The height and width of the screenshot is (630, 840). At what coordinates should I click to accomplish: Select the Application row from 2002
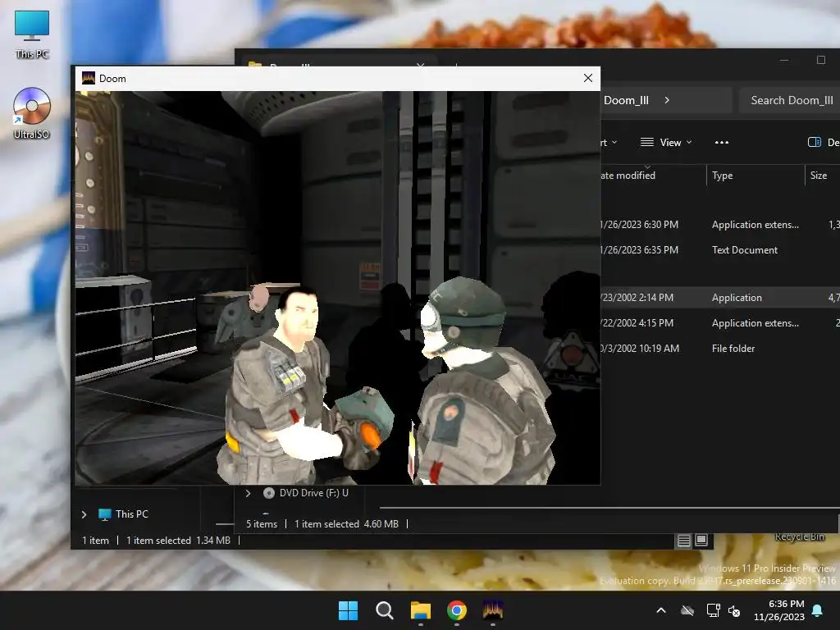point(720,298)
